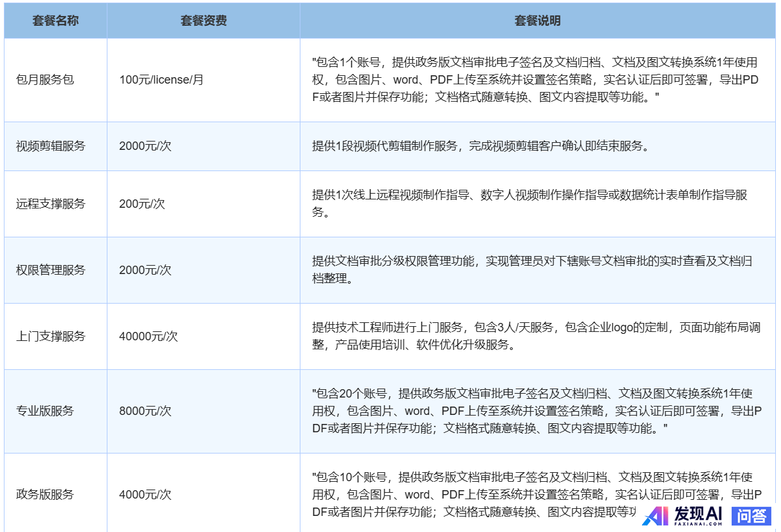781x532 pixels.
Task: Click the 套餐资费 column header
Action: [x=203, y=21]
